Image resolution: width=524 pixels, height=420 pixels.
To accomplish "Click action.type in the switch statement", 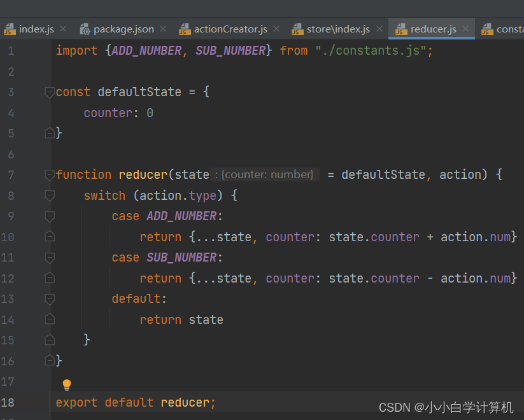I will coord(178,195).
